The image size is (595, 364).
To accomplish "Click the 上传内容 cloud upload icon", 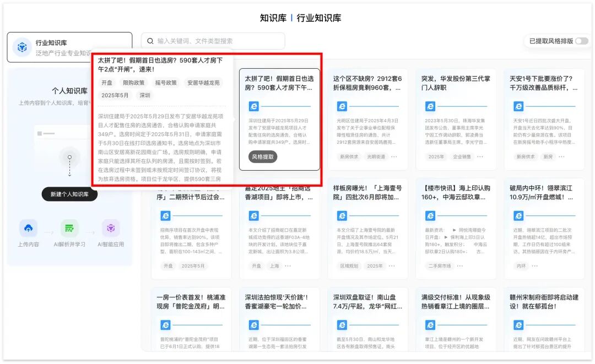I will [29, 229].
